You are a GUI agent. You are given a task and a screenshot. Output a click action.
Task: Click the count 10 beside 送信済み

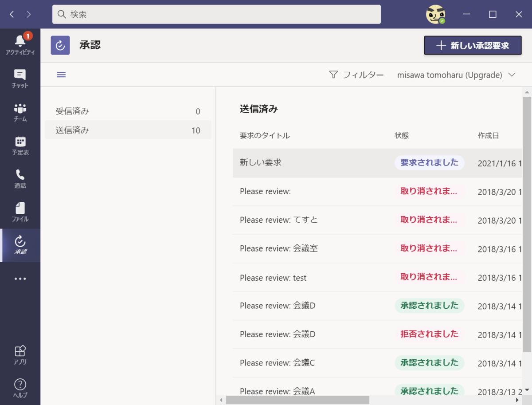[196, 130]
